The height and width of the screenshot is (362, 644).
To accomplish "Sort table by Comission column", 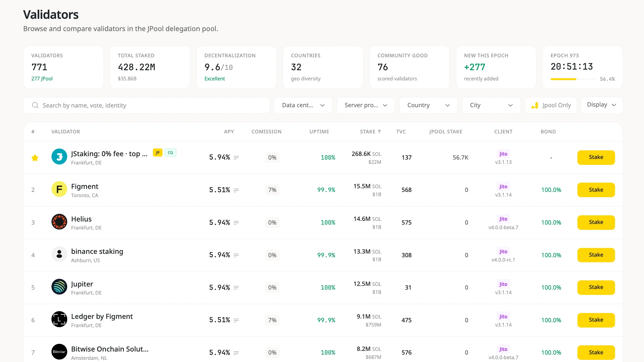I will pos(266,132).
